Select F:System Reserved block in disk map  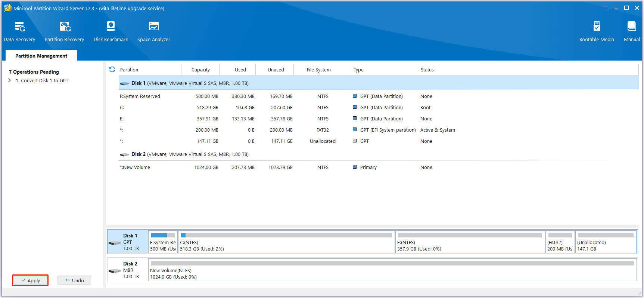[x=163, y=242]
